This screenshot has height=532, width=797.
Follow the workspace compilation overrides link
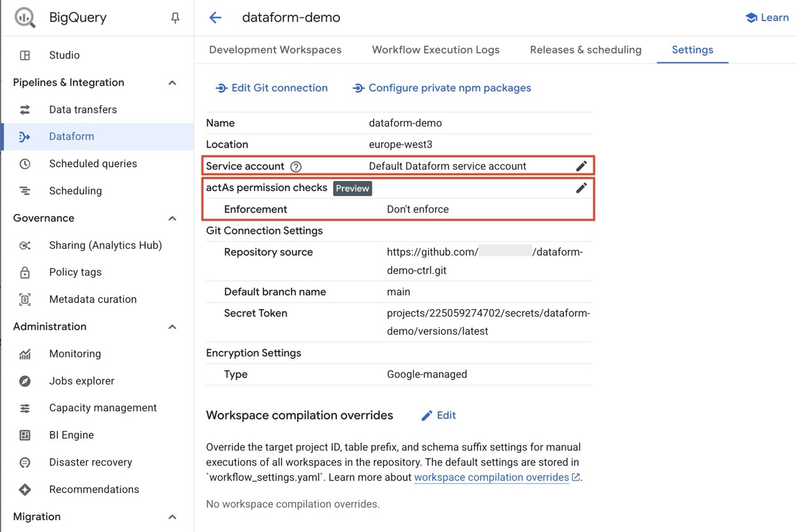pos(491,477)
